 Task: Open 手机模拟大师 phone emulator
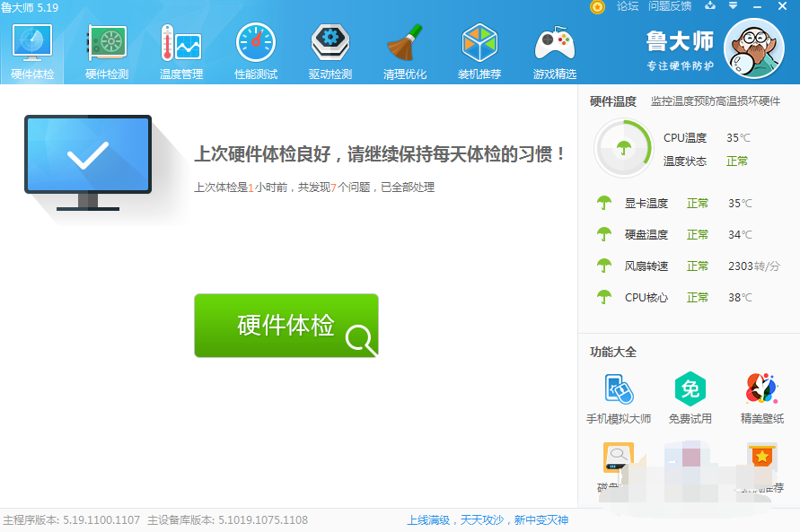pyautogui.click(x=618, y=399)
